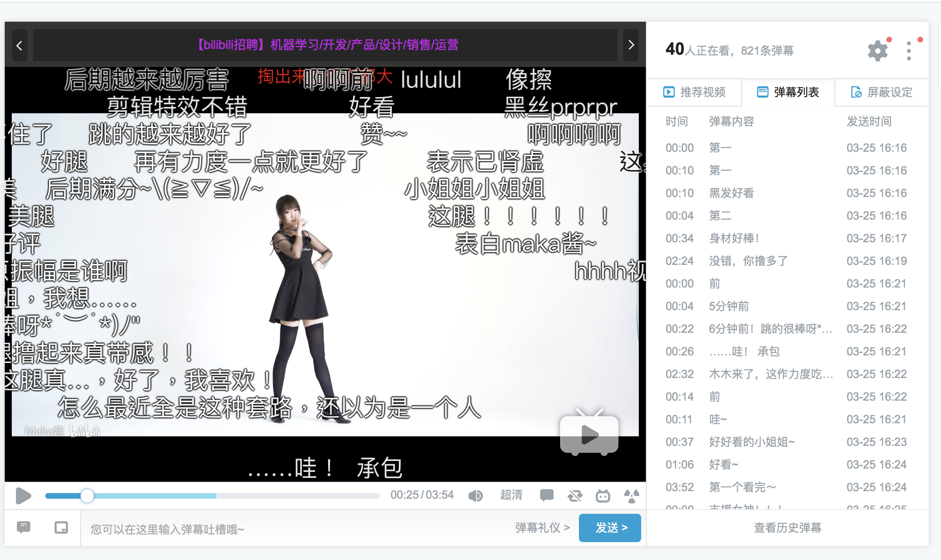
Task: Sort list by 发送时间 column header
Action: (x=869, y=121)
